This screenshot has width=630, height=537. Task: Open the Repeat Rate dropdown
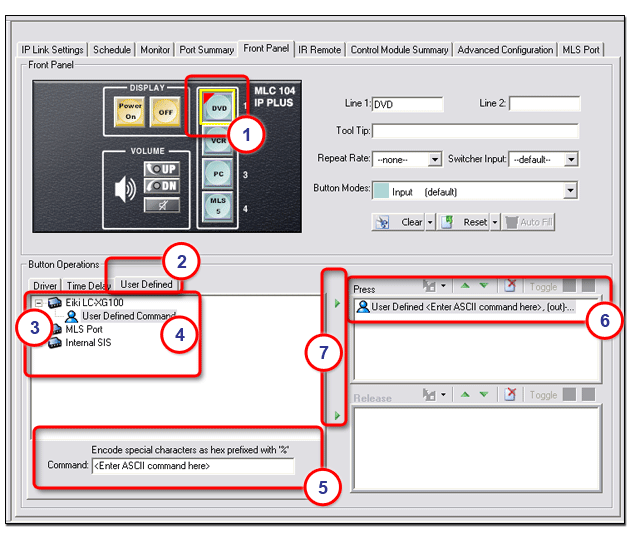434,159
